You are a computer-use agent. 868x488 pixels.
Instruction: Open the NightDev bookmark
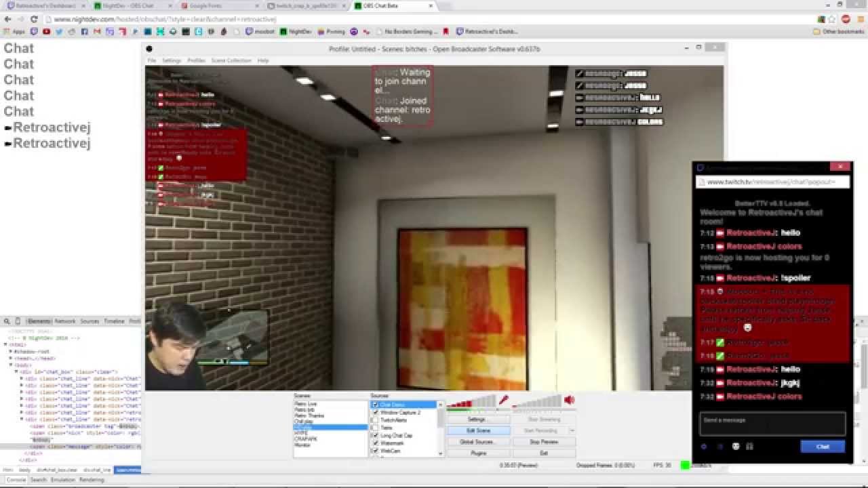(x=296, y=31)
